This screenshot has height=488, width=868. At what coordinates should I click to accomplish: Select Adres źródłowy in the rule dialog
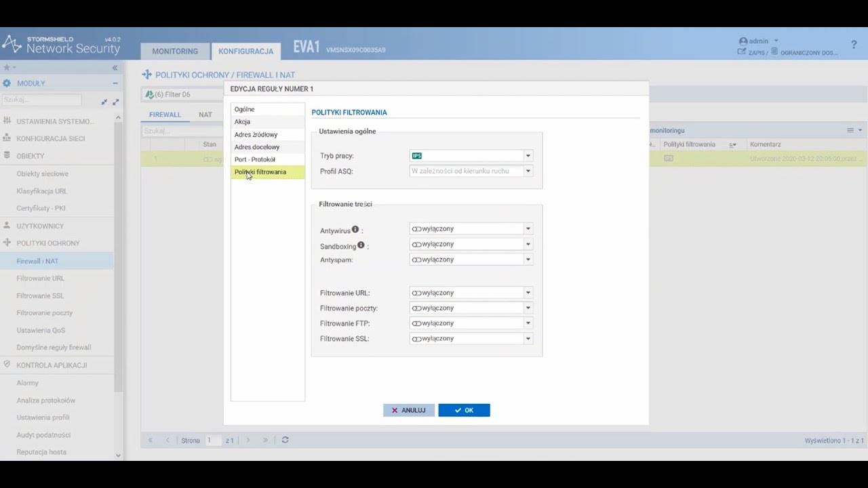tap(268, 134)
